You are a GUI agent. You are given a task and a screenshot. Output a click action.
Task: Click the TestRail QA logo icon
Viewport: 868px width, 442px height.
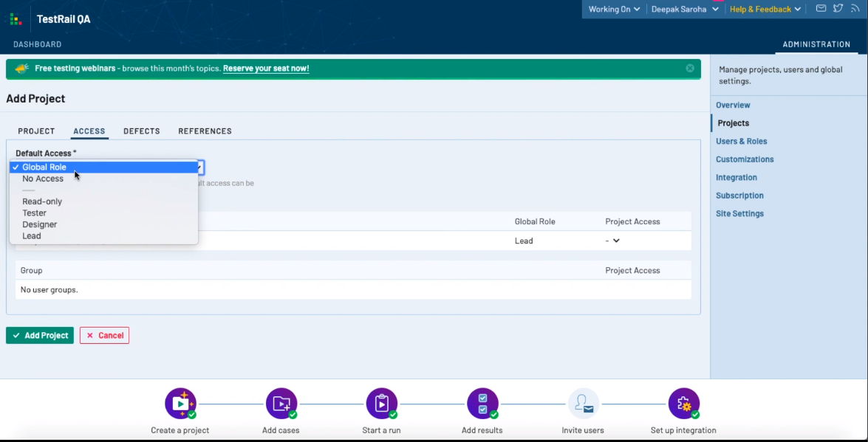(16, 19)
